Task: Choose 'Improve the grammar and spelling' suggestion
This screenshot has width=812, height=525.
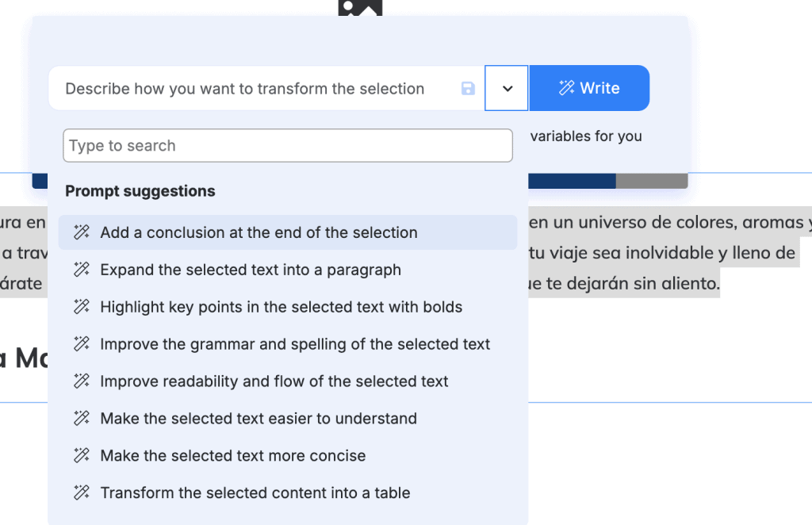Action: click(288, 344)
